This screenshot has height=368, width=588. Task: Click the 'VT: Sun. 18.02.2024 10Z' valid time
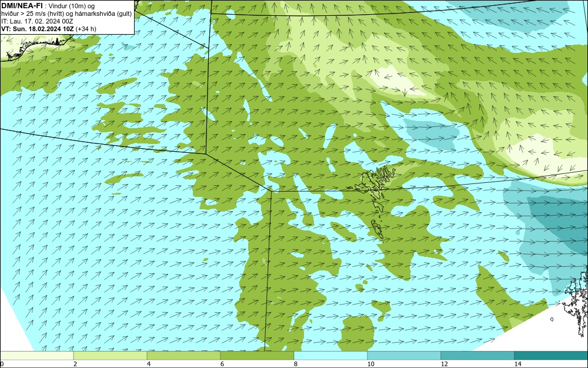(x=38, y=29)
